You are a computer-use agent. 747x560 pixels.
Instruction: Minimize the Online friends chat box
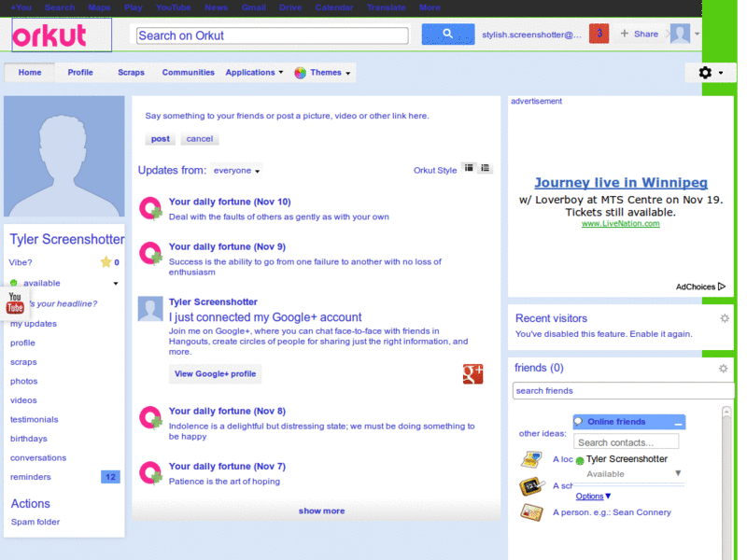(x=678, y=423)
